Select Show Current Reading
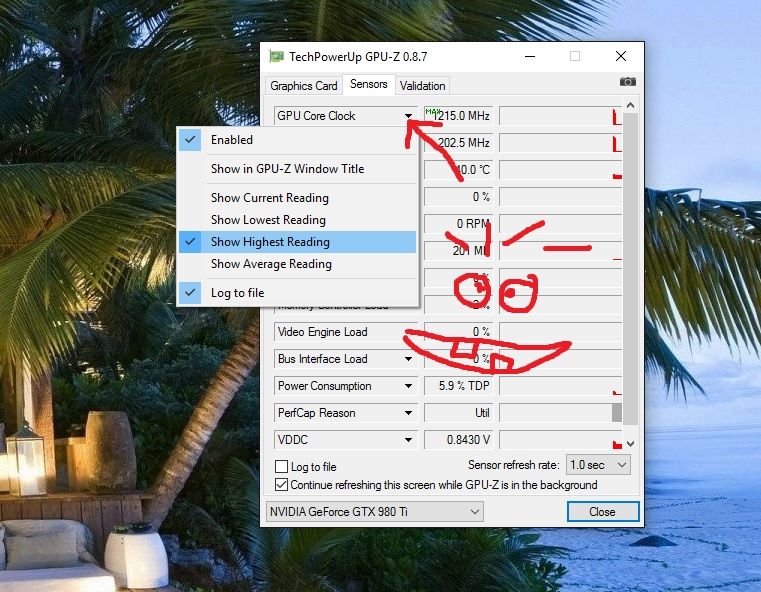The image size is (761, 592). [x=297, y=197]
